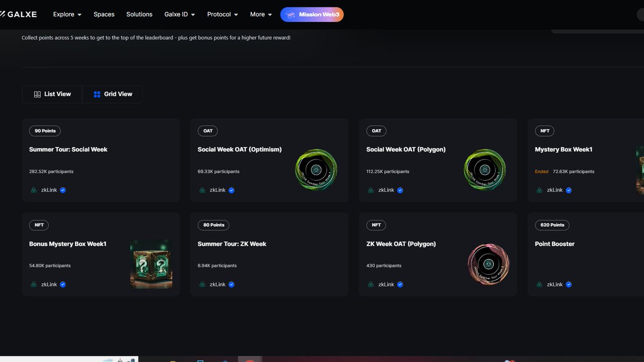The height and width of the screenshot is (362, 644).
Task: Open Social Week OAT (Optimism) campaign title
Action: [x=239, y=150]
